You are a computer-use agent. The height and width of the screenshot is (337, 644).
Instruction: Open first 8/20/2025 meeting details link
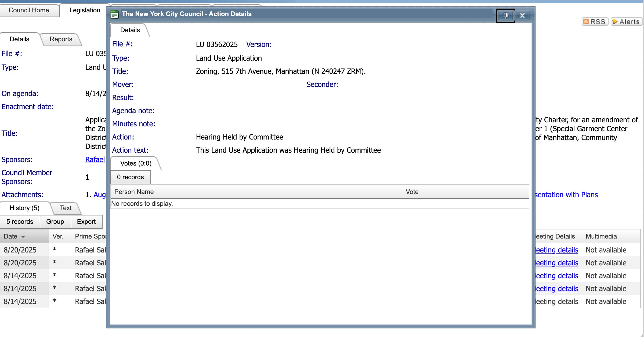[x=557, y=250]
